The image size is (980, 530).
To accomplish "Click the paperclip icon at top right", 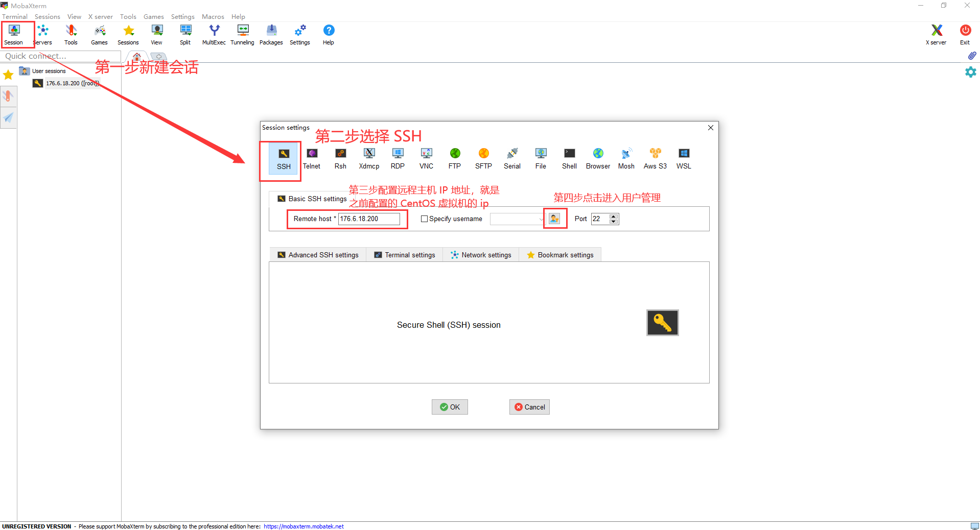I will click(972, 55).
